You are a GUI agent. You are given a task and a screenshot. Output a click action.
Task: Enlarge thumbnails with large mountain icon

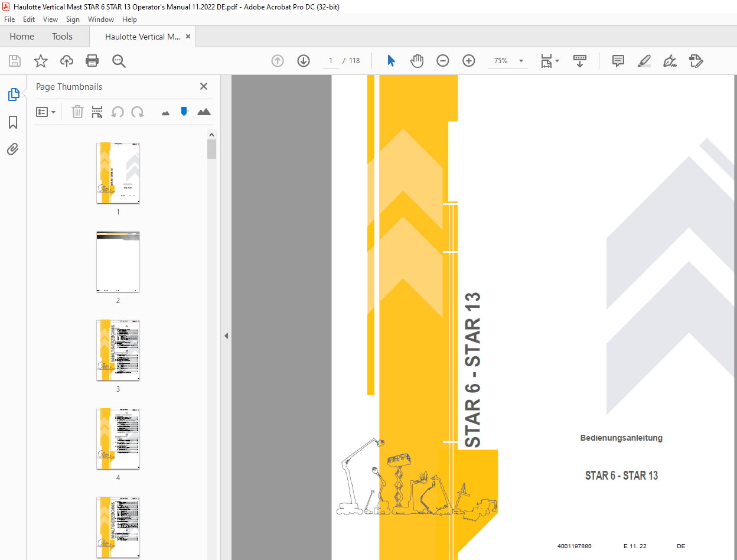point(204,112)
